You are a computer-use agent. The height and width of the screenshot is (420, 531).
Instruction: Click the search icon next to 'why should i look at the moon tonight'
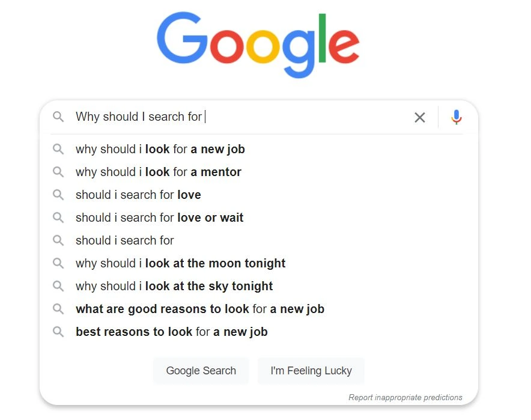coord(58,263)
